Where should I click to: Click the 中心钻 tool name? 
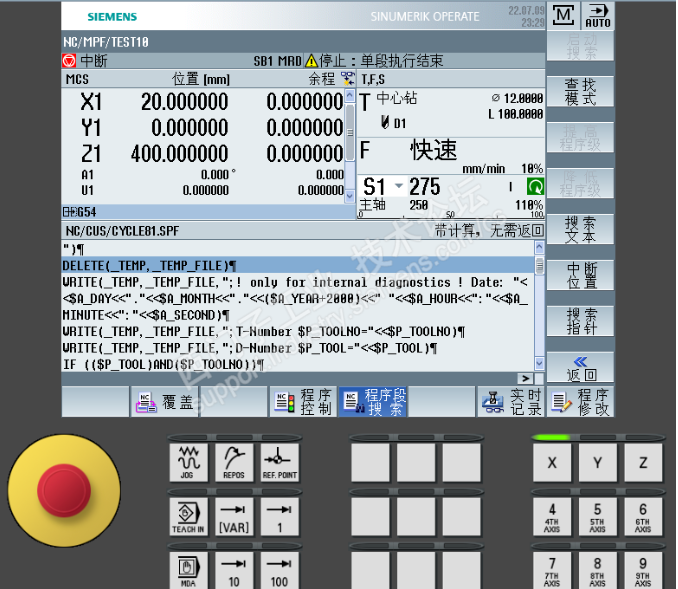click(397, 98)
